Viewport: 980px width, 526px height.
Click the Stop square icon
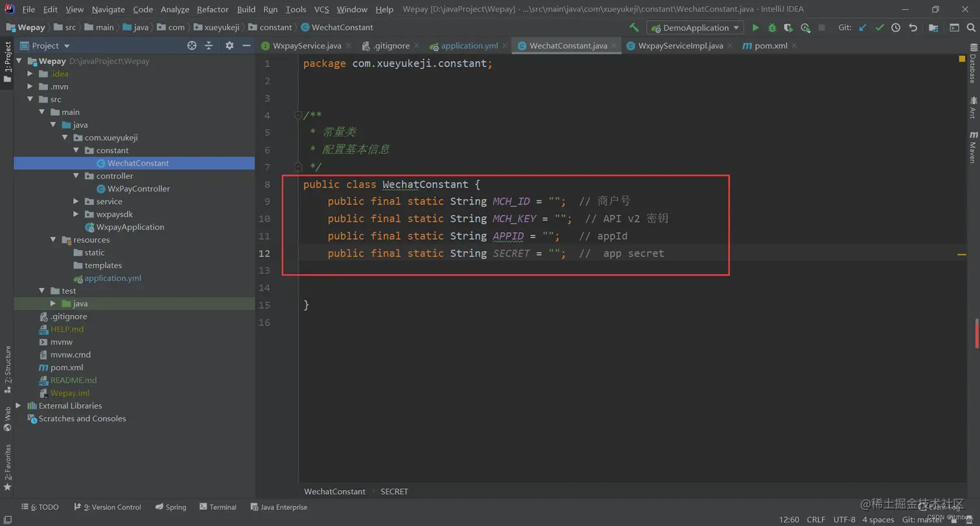(822, 28)
